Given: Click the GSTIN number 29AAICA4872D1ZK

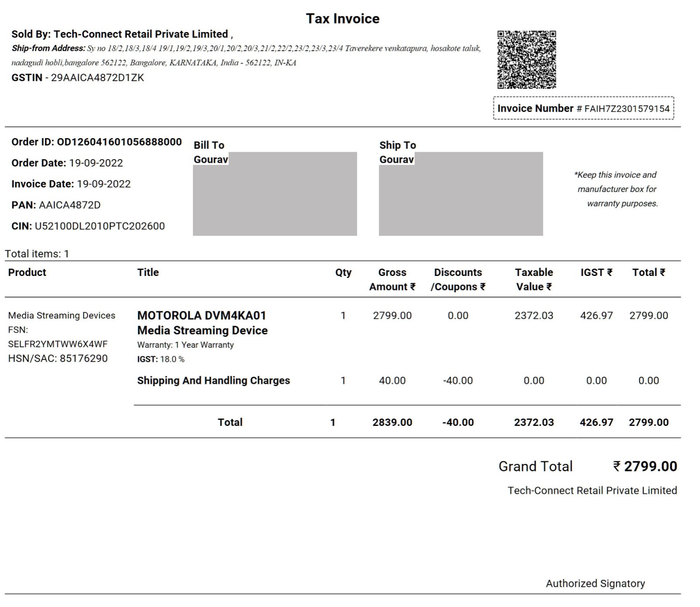Looking at the screenshot, I should point(98,78).
